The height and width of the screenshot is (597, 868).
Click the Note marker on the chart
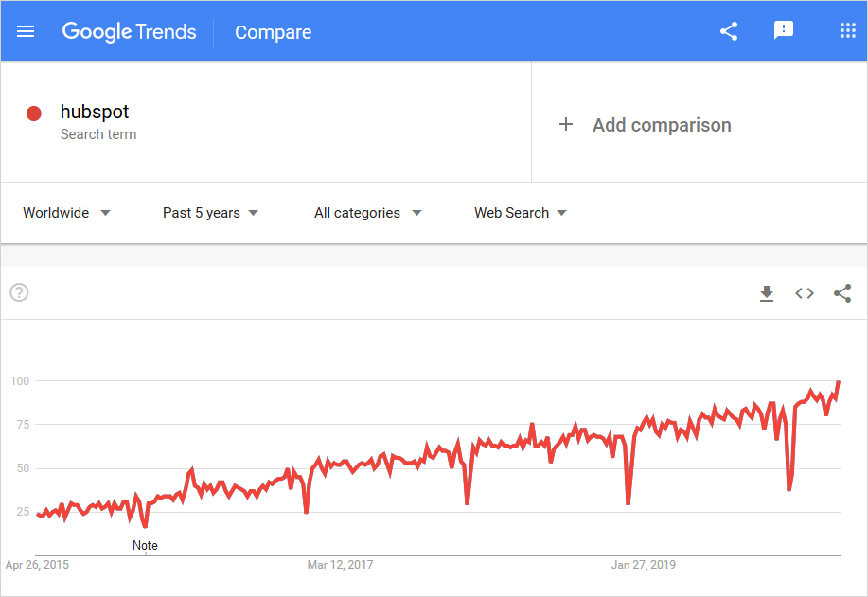click(x=145, y=545)
